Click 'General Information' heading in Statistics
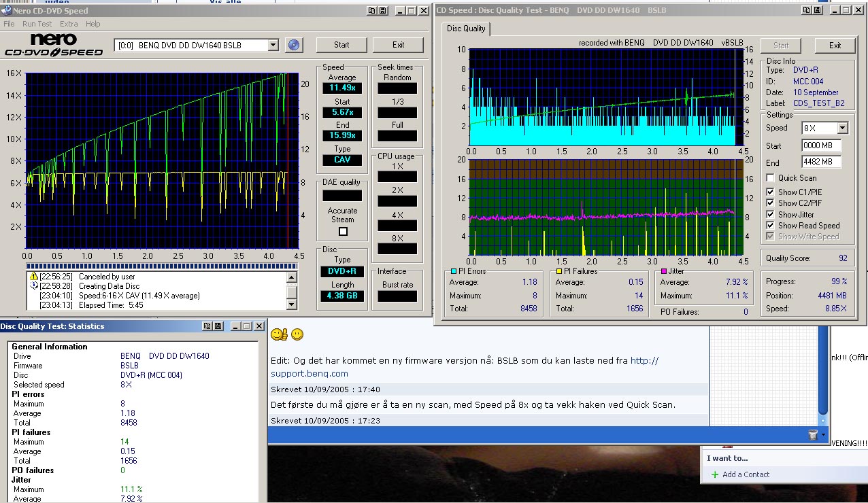The image size is (868, 503). tap(50, 347)
